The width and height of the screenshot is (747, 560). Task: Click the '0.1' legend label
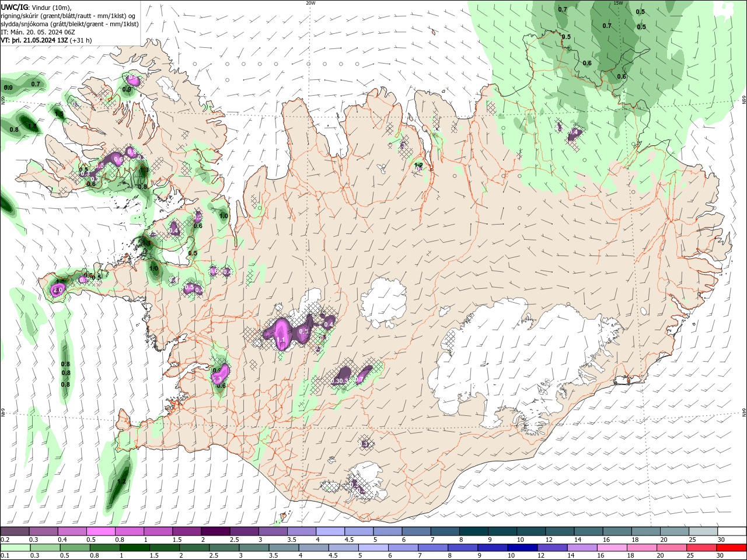[5, 556]
